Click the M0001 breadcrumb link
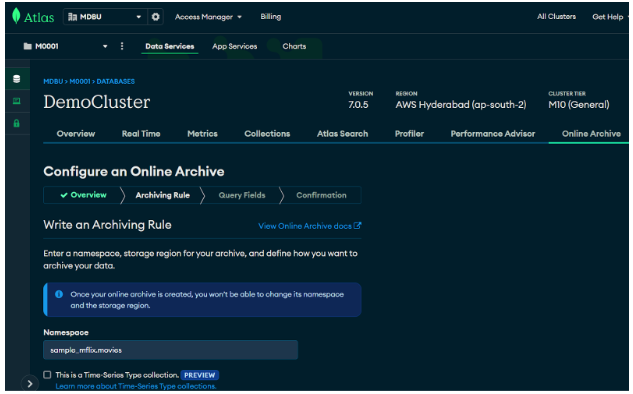The image size is (633, 394). pos(80,81)
